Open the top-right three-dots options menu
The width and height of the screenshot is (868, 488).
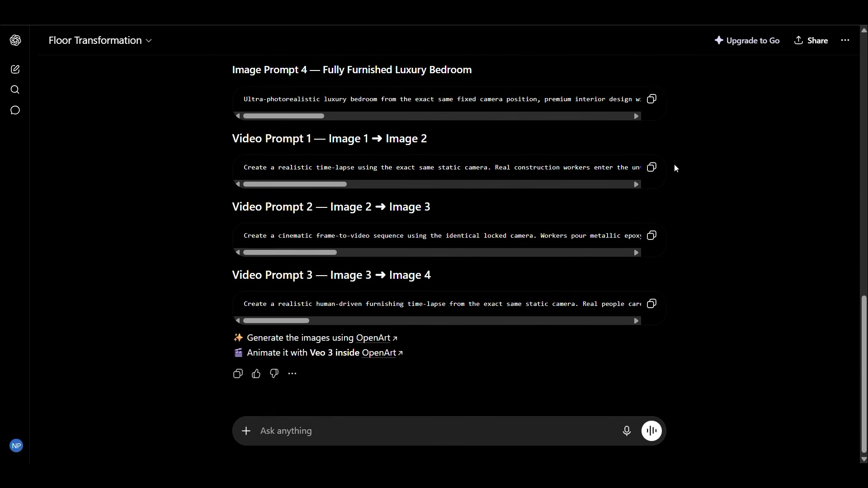click(845, 40)
